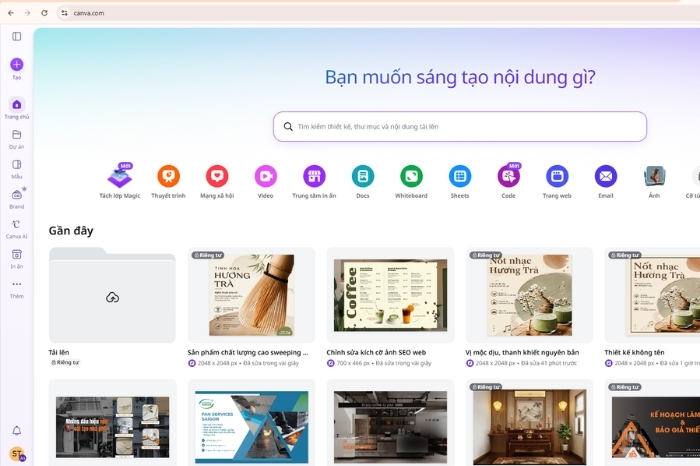Click the browser forward arrow
Viewport: 700px width, 466px height.
(28, 13)
